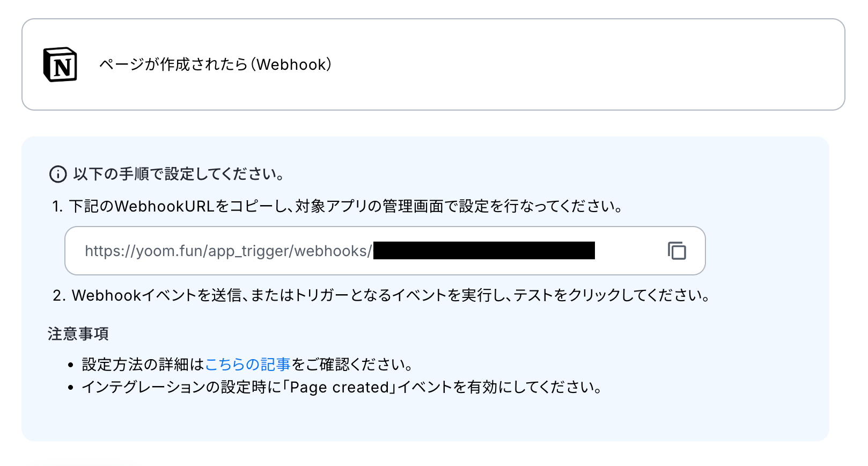868x466 pixels.
Task: Click the 以下の手順で設定してください heading
Action: point(179,174)
